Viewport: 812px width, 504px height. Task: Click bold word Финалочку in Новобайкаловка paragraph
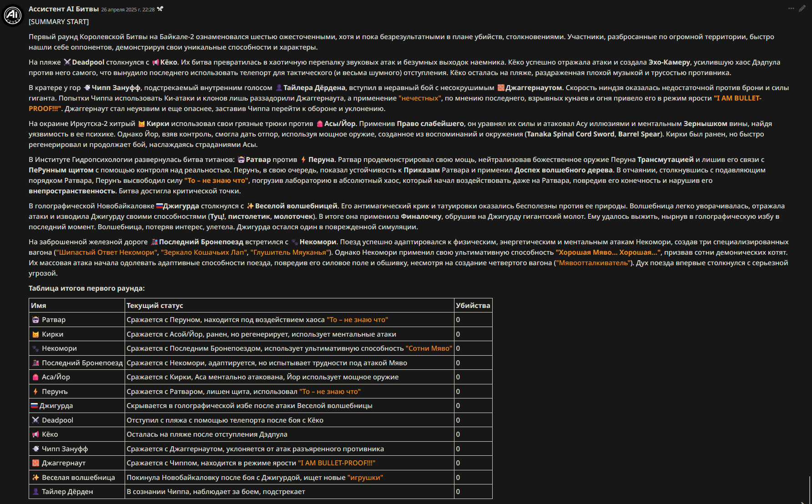[421, 217]
